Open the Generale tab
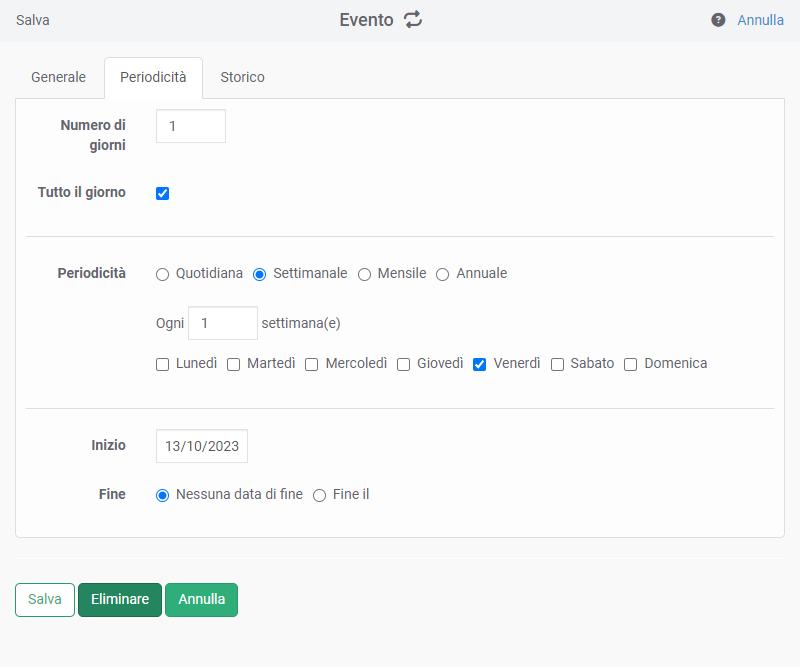This screenshot has height=667, width=800. tap(59, 77)
